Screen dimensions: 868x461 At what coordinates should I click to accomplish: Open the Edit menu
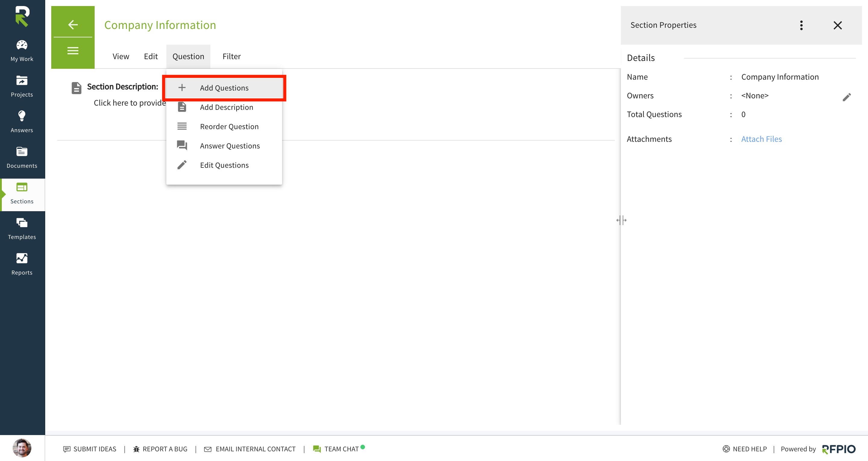point(151,56)
